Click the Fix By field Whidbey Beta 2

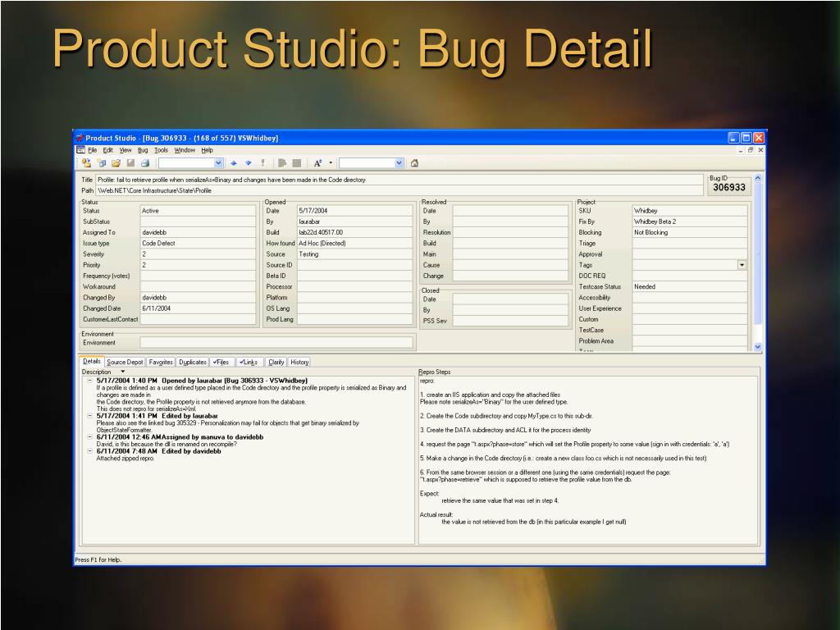pos(690,221)
